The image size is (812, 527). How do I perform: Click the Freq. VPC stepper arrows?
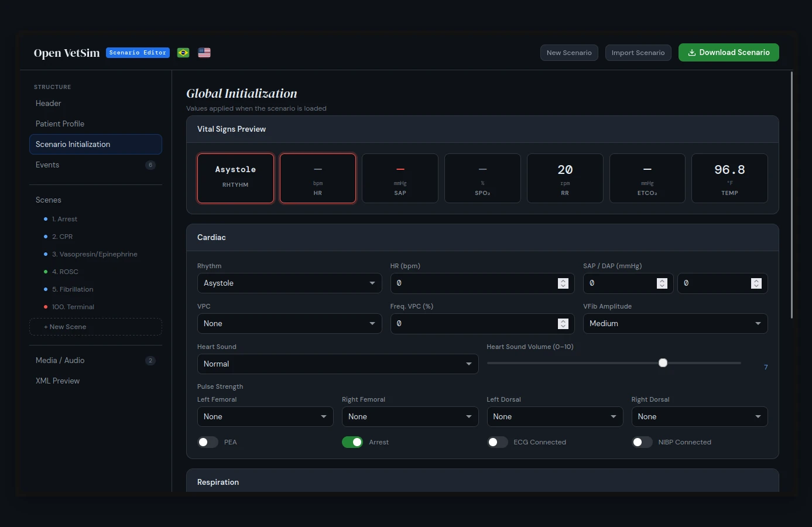pos(563,324)
